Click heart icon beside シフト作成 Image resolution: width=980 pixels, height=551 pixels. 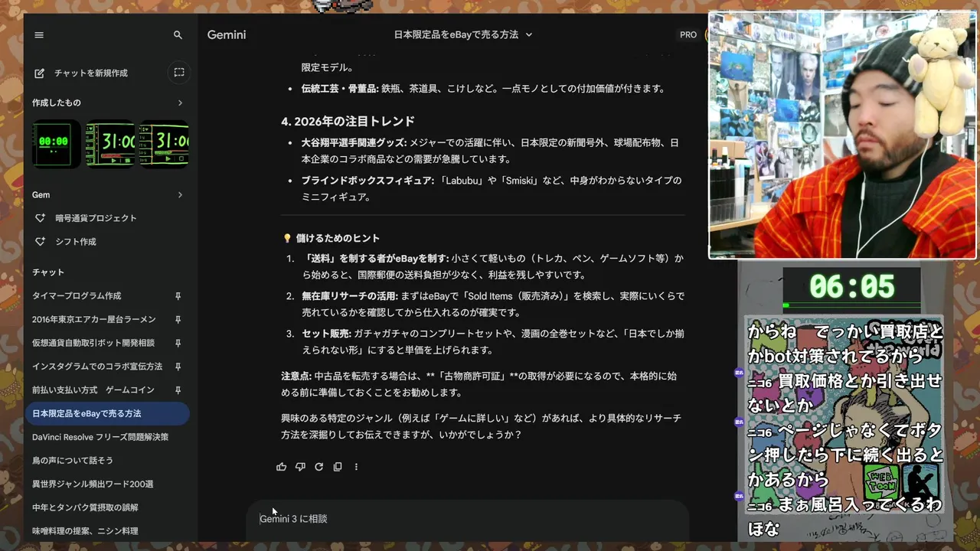pyautogui.click(x=40, y=242)
